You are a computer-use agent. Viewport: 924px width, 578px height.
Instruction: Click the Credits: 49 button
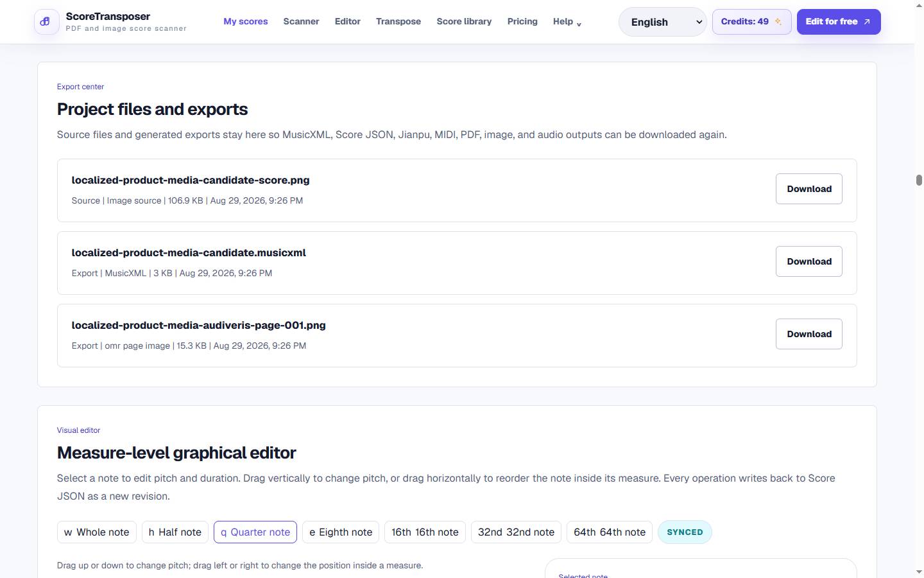coord(751,22)
